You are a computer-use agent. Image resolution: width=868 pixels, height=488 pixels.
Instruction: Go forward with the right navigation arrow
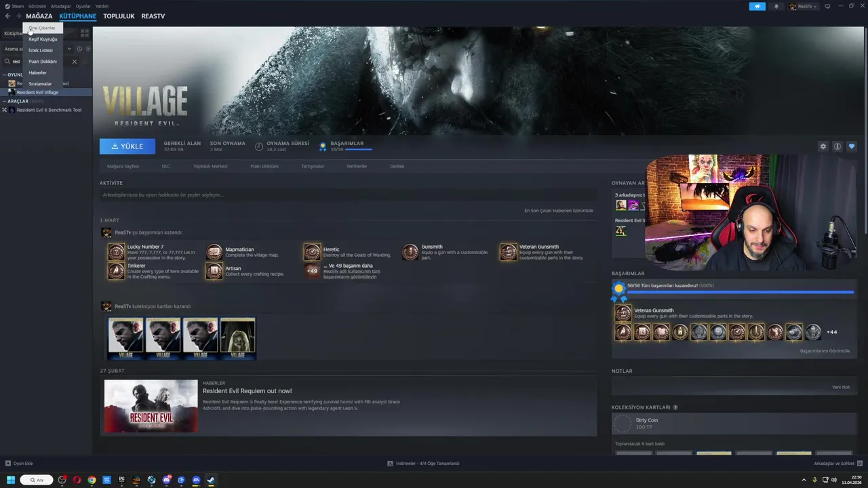(x=18, y=16)
